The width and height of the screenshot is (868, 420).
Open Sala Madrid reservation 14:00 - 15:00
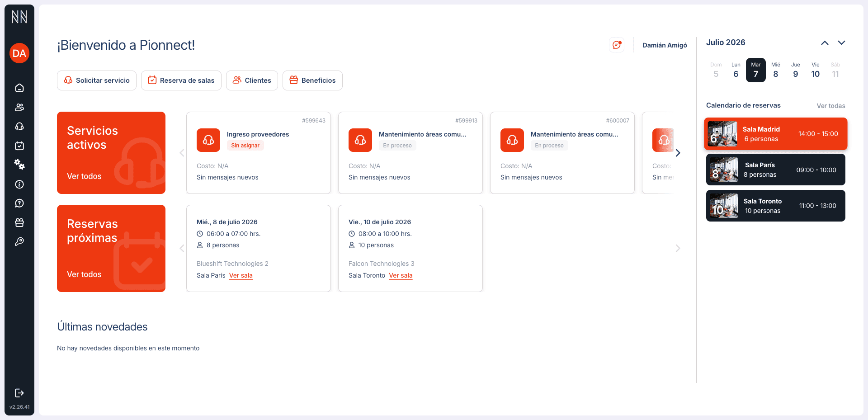pos(776,134)
